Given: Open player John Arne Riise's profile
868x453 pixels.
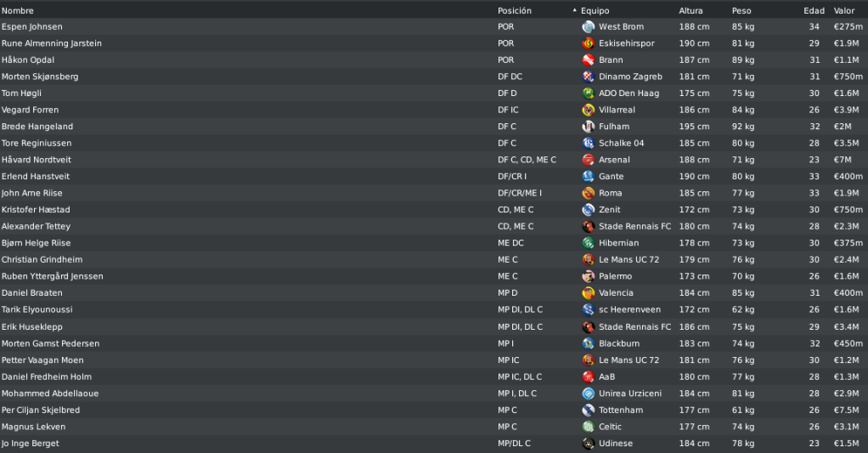Looking at the screenshot, I should click(31, 193).
